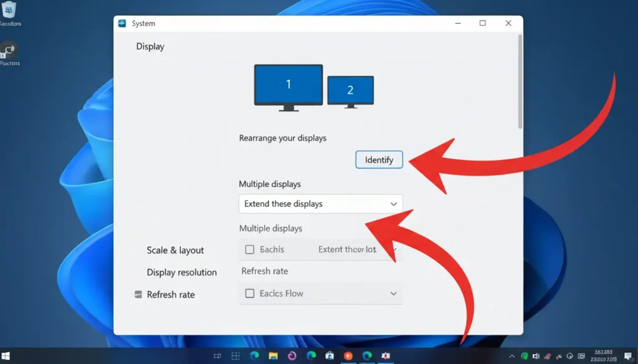638x364 pixels.
Task: Open the volume icon in the system tray
Action: tap(536, 357)
